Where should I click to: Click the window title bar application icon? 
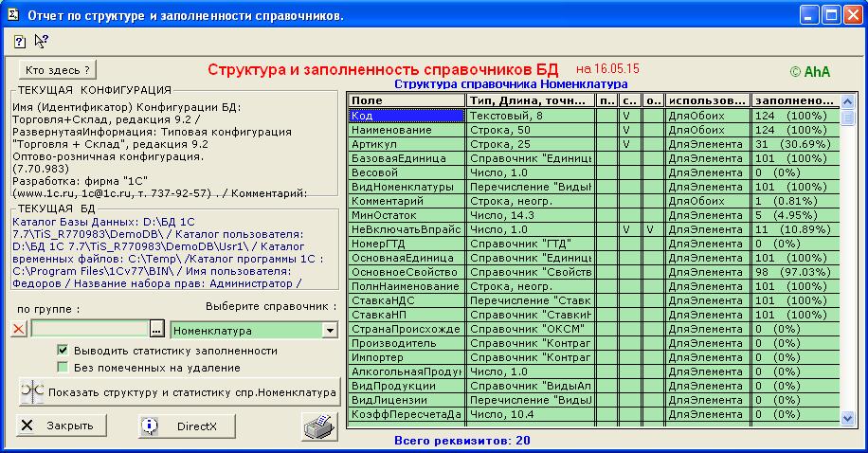click(x=13, y=14)
